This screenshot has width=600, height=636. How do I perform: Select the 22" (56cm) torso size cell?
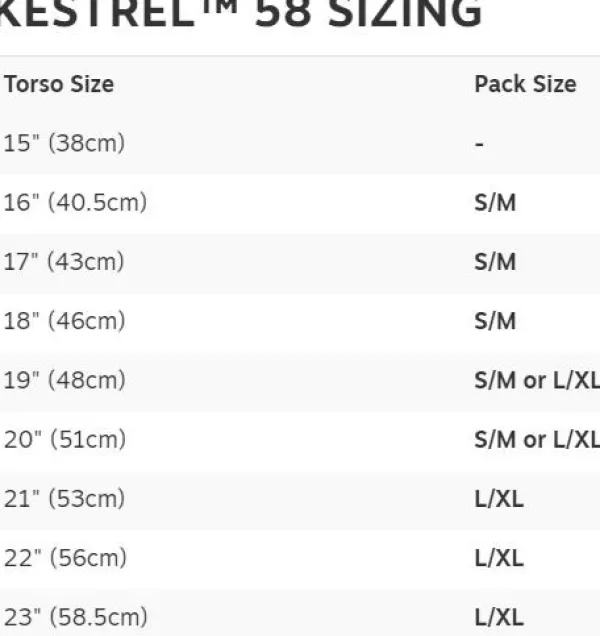[64, 557]
